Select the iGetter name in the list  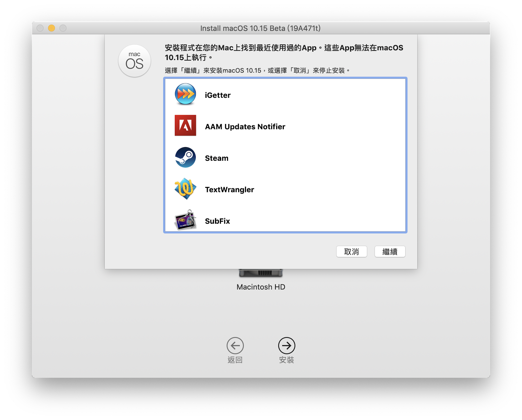(x=218, y=95)
